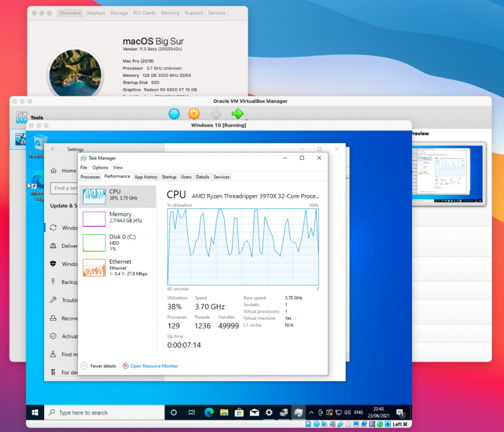Image resolution: width=504 pixels, height=432 pixels.
Task: Open Service tab in About This Mac
Action: (x=217, y=13)
